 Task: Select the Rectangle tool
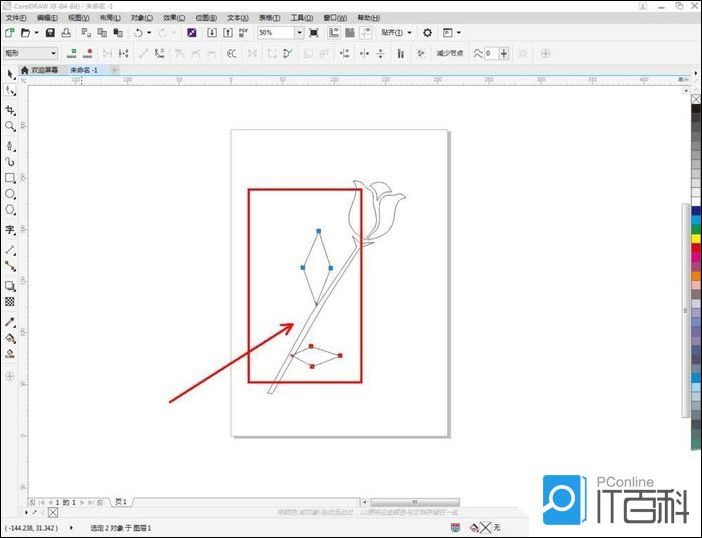point(10,178)
